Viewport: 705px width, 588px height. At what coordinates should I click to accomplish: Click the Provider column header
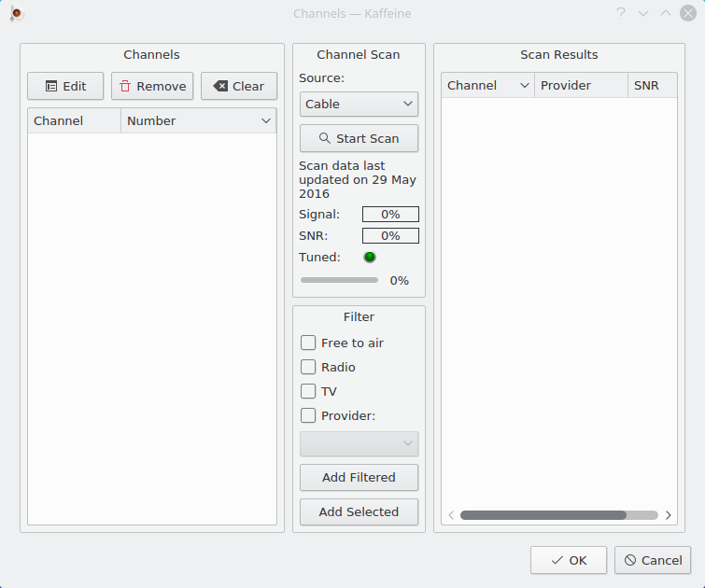580,85
